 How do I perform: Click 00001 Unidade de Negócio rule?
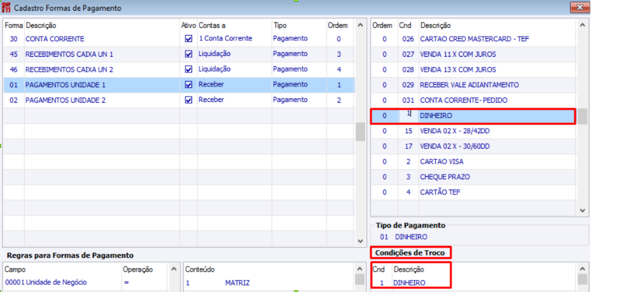pos(46,282)
